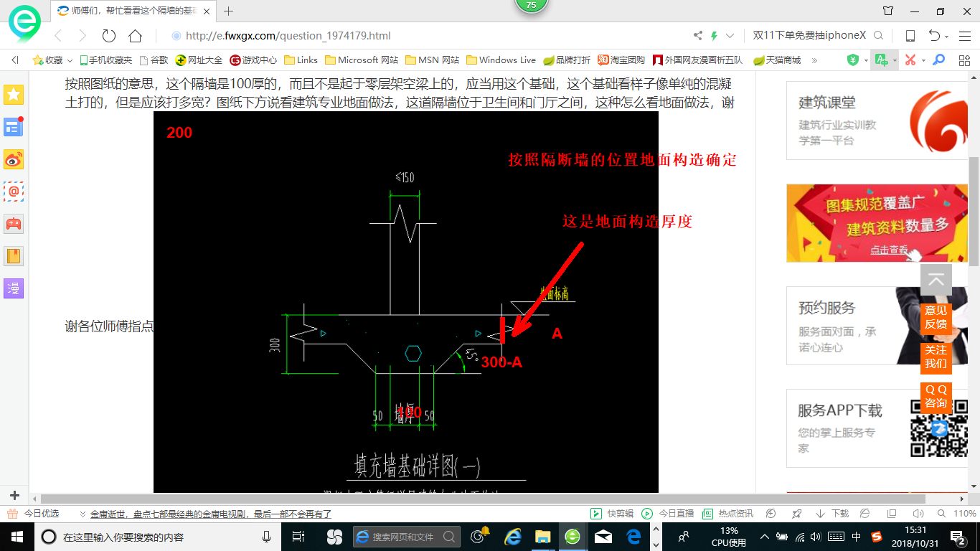The height and width of the screenshot is (551, 980).
Task: Open the game controller sidebar icon
Action: coord(14,224)
